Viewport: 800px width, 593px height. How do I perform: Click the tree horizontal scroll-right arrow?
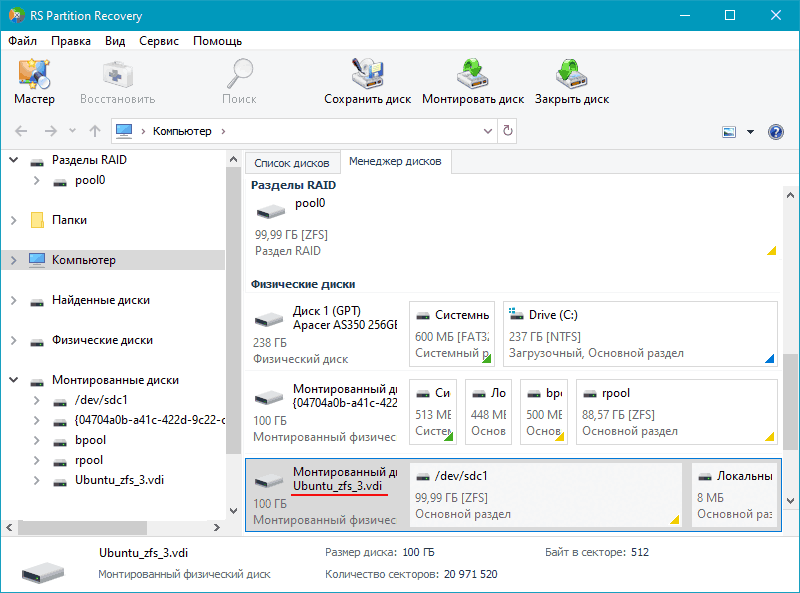pyautogui.click(x=217, y=528)
